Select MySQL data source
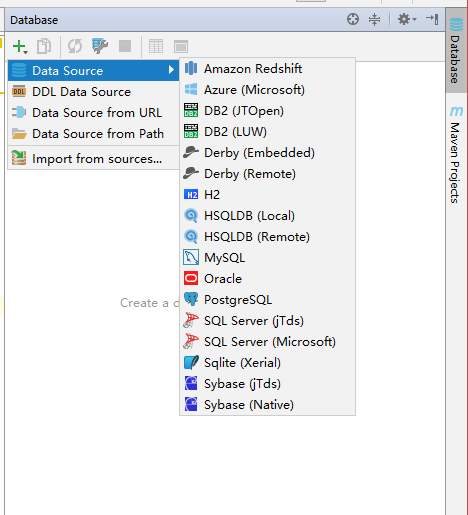Screen dimensions: 468x515 (267, 258)
